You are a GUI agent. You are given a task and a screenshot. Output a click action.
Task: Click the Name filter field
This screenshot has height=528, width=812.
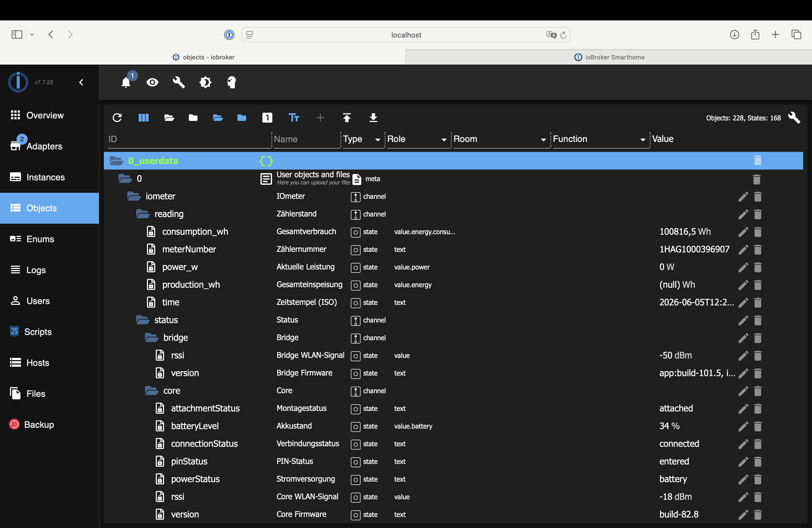(x=307, y=139)
